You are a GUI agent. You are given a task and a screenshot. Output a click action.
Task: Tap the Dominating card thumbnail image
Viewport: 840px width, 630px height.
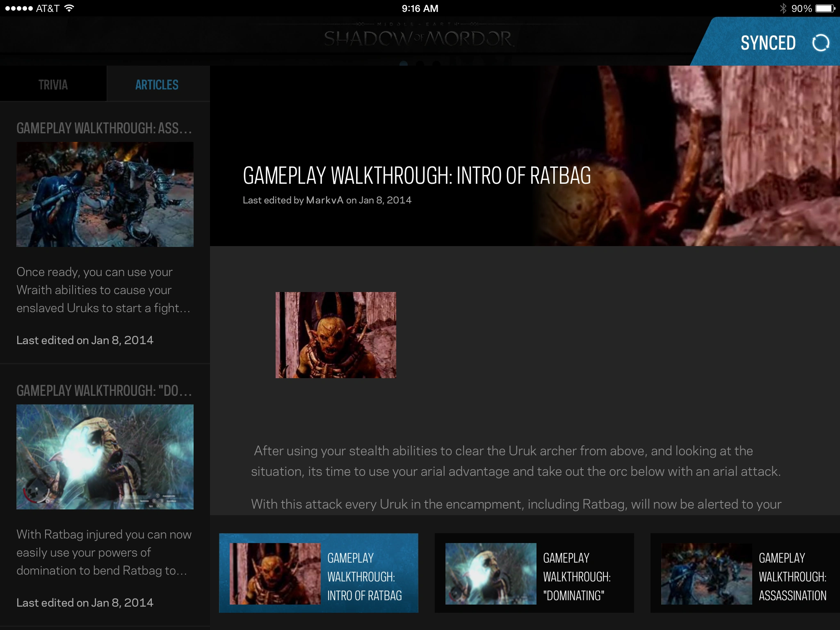491,573
